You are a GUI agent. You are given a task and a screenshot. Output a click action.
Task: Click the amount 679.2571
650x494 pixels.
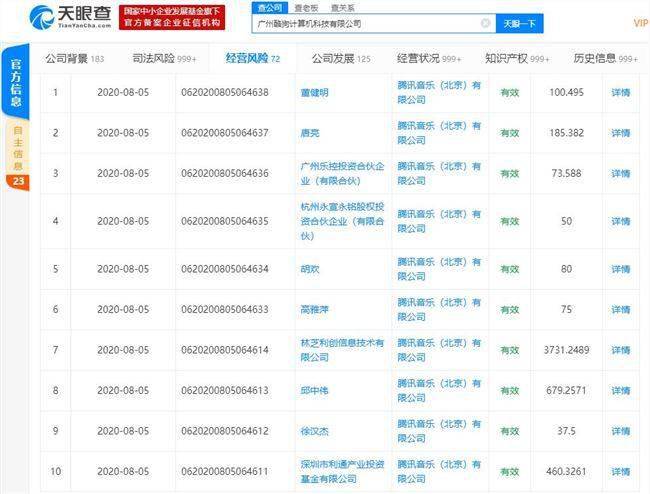click(566, 390)
